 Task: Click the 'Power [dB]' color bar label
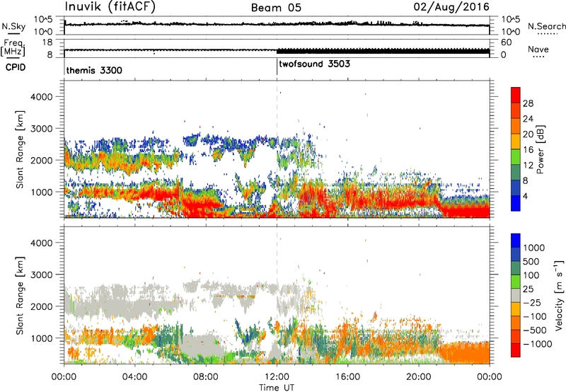click(540, 149)
